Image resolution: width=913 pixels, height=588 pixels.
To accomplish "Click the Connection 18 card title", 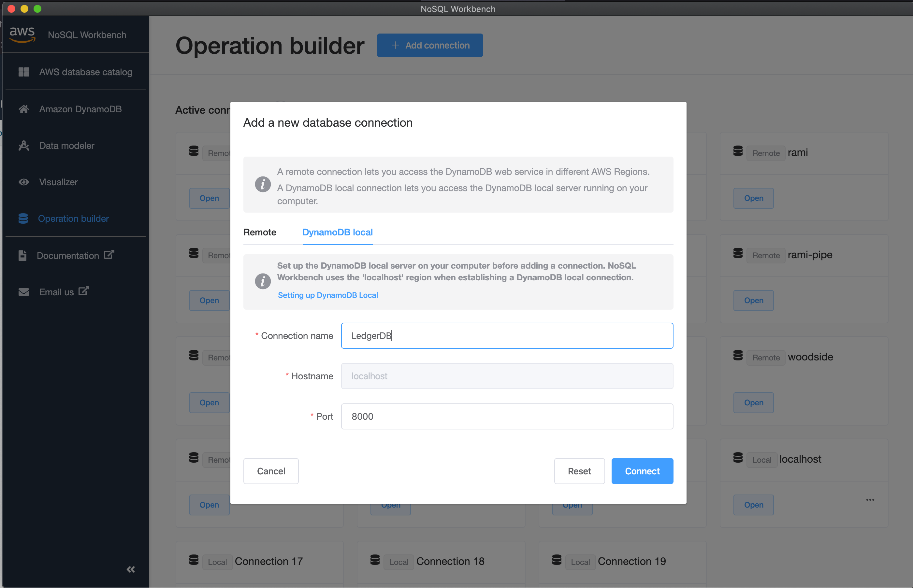I will tap(450, 561).
